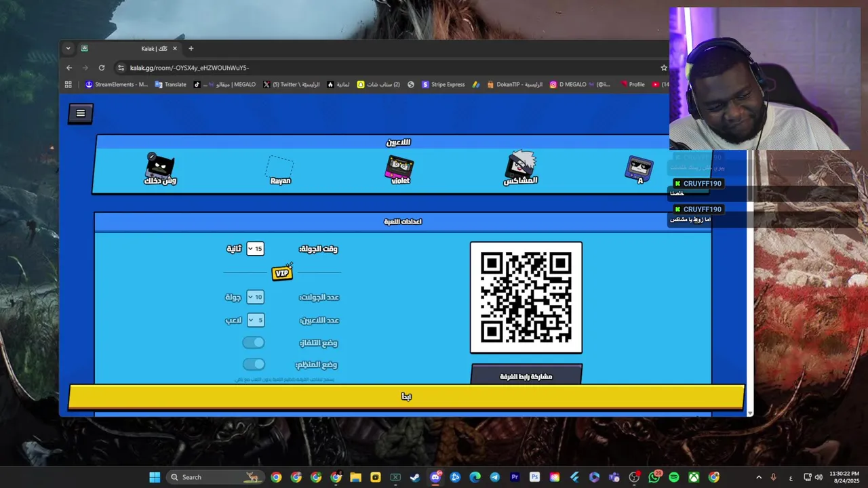This screenshot has height=488, width=868.
Task: Select the violet player avatar
Action: pyautogui.click(x=400, y=169)
